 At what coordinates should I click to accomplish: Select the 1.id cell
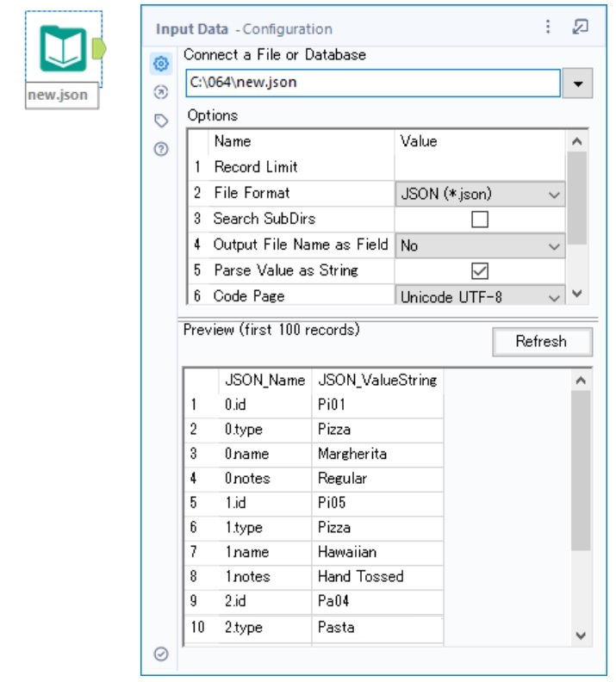[x=265, y=503]
